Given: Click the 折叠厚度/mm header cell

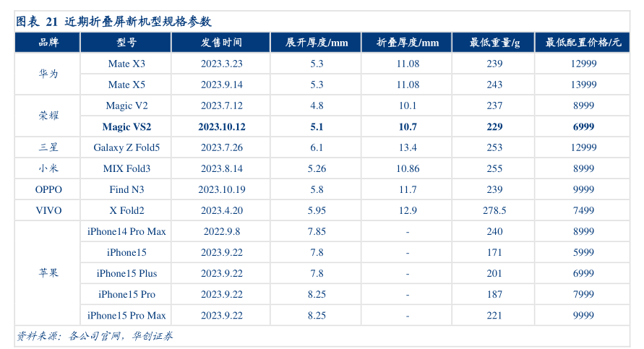Looking at the screenshot, I should click(x=408, y=43).
